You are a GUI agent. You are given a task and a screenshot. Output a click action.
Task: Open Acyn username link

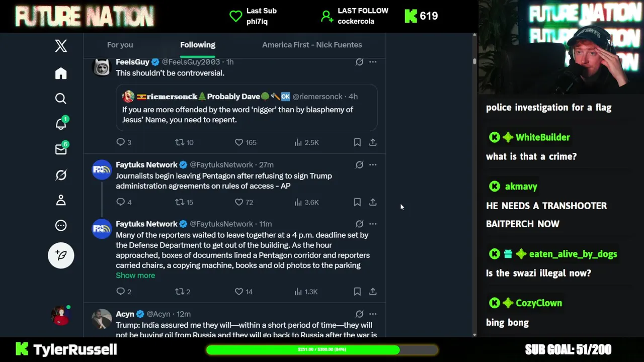[x=125, y=314]
